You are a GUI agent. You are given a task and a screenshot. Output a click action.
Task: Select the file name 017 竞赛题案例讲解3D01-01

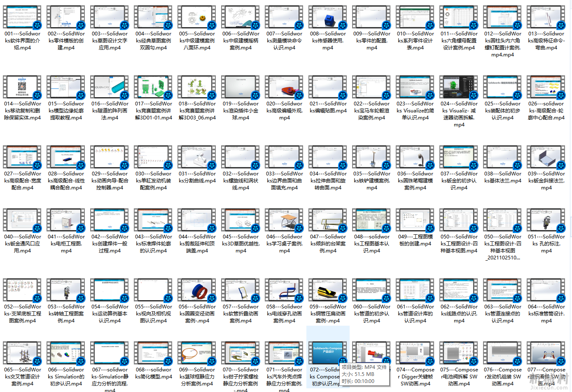tap(153, 111)
